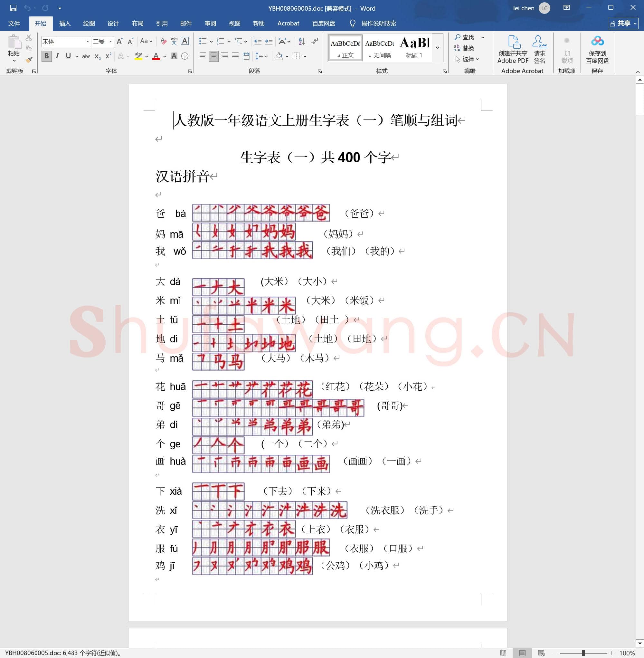Click the Sort icon in paragraph group

(301, 41)
